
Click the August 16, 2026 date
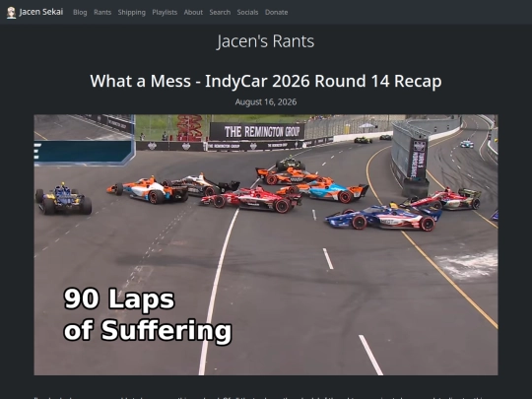(266, 102)
